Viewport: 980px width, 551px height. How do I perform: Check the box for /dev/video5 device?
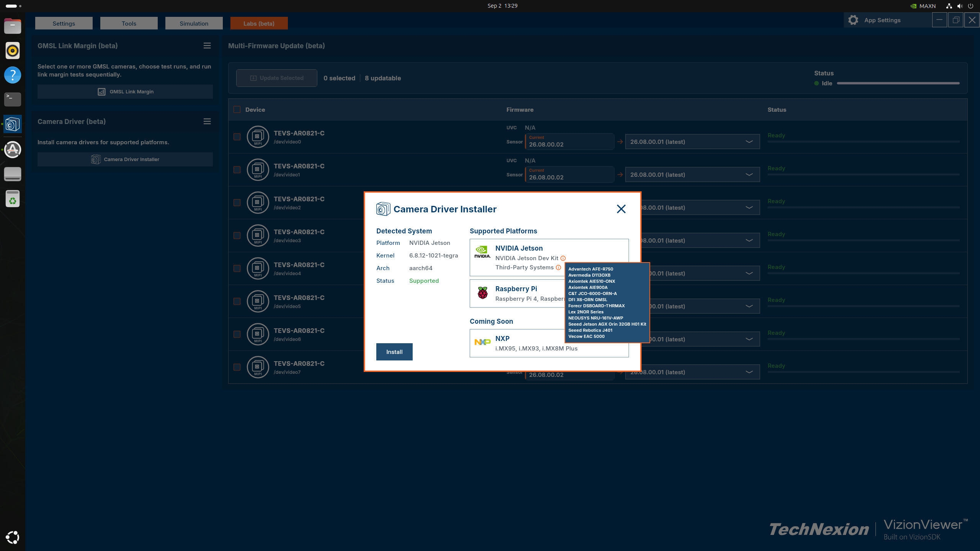[x=237, y=301]
